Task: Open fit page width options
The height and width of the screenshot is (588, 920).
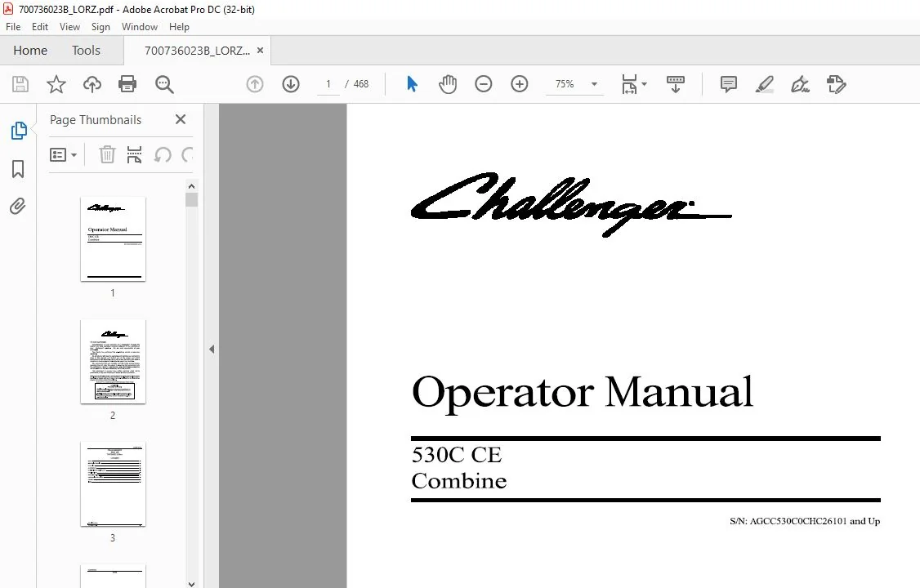Action: coord(634,84)
